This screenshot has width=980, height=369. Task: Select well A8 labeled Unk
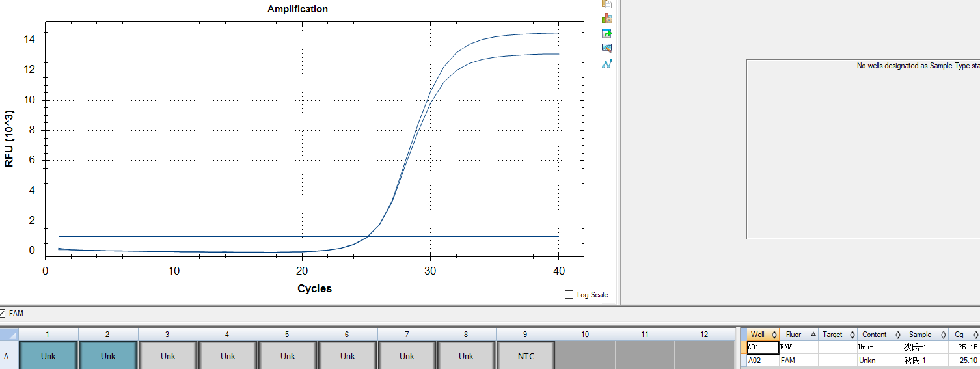[466, 356]
